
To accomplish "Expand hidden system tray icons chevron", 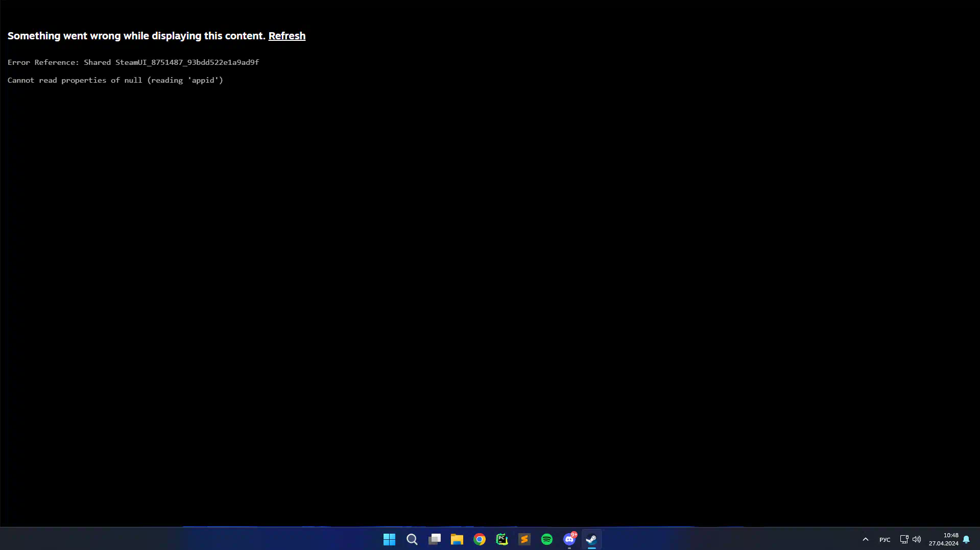I will click(x=865, y=539).
